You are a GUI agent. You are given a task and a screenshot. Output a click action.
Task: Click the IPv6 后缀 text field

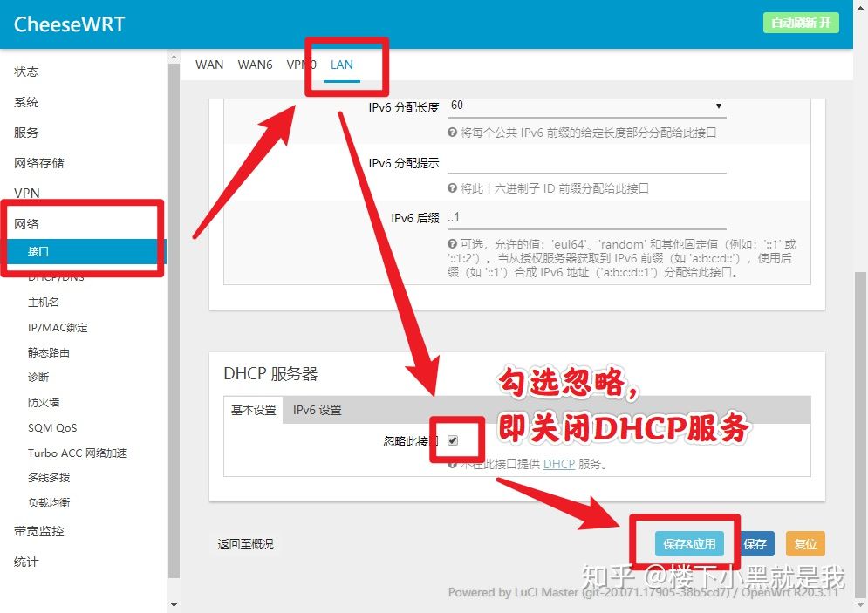click(x=586, y=217)
